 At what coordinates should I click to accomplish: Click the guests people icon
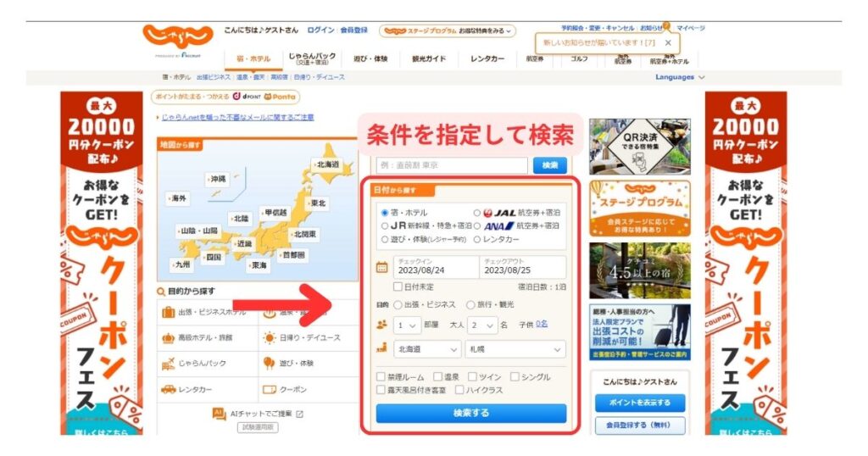tap(381, 325)
